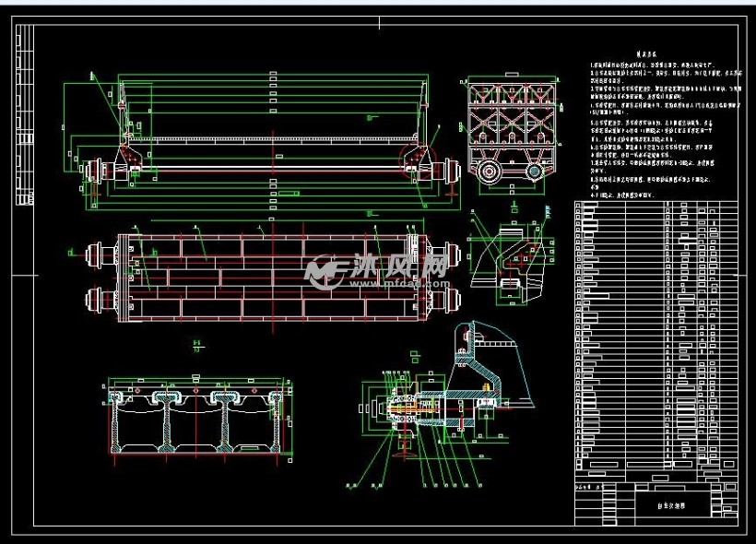Click the section label below the plan view
The height and width of the screenshot is (544, 756).
pyautogui.click(x=197, y=346)
